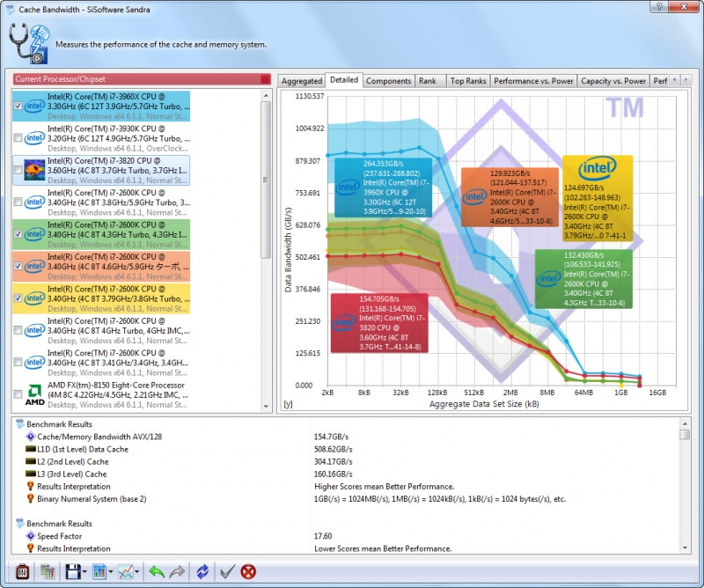Image resolution: width=704 pixels, height=588 pixels.
Task: Click the L2 Cache chip icon
Action: pyautogui.click(x=31, y=461)
